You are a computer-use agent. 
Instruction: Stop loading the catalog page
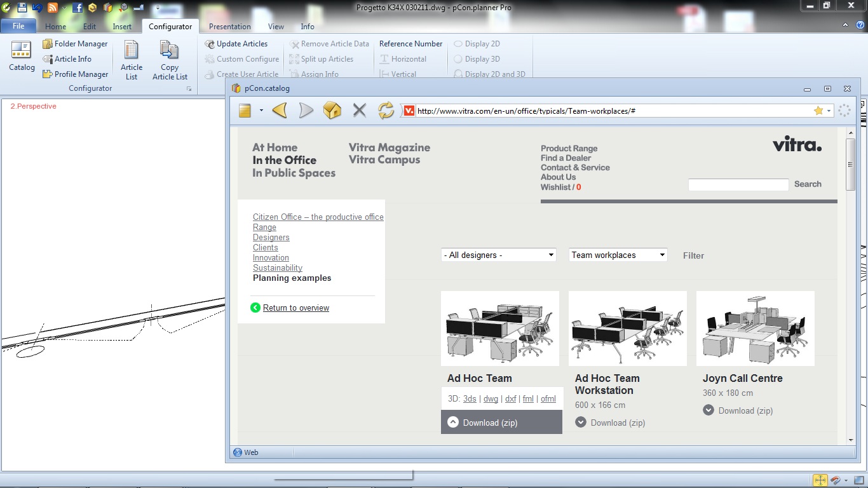[x=360, y=111]
